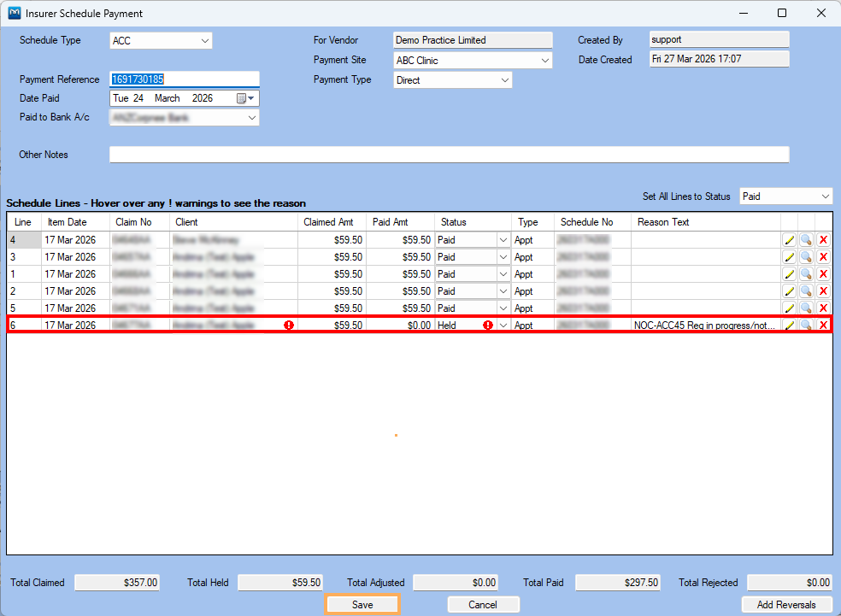Sort by the Reason Text column header
This screenshot has width=841, height=616.
706,222
